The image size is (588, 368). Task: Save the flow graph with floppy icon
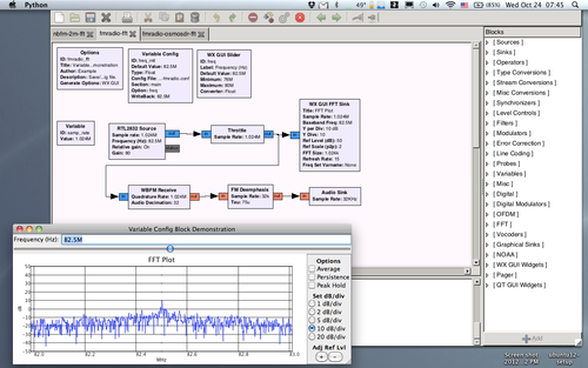click(x=90, y=18)
